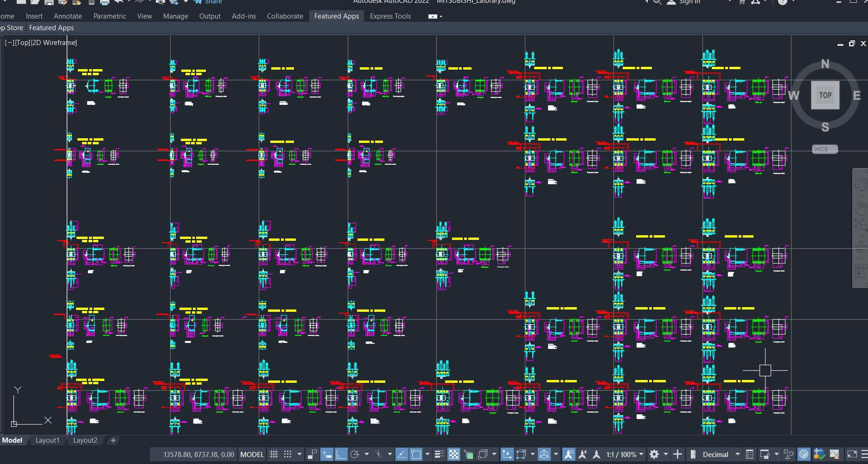Click the TOP face of ViewCube

pos(825,95)
